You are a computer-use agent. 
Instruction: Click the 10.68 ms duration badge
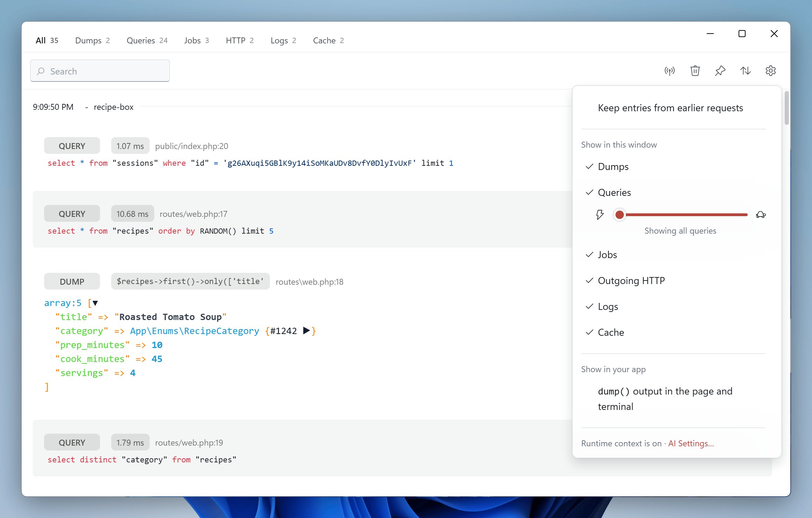(133, 214)
